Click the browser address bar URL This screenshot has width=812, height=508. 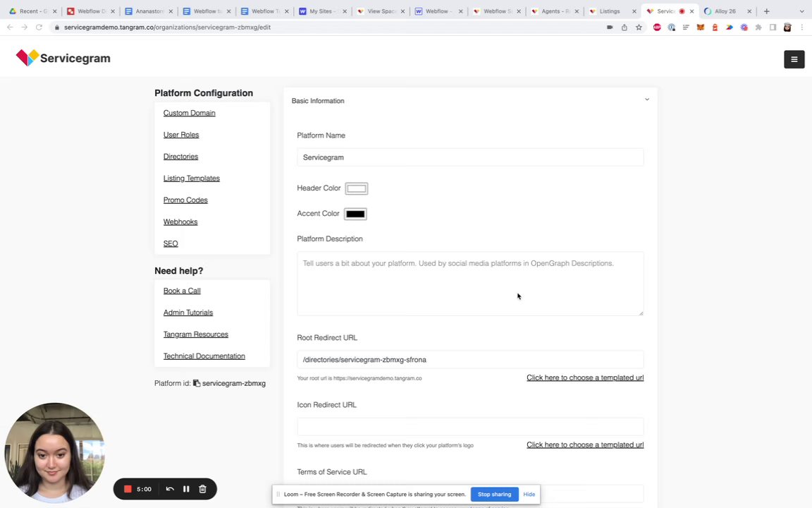[x=167, y=28]
